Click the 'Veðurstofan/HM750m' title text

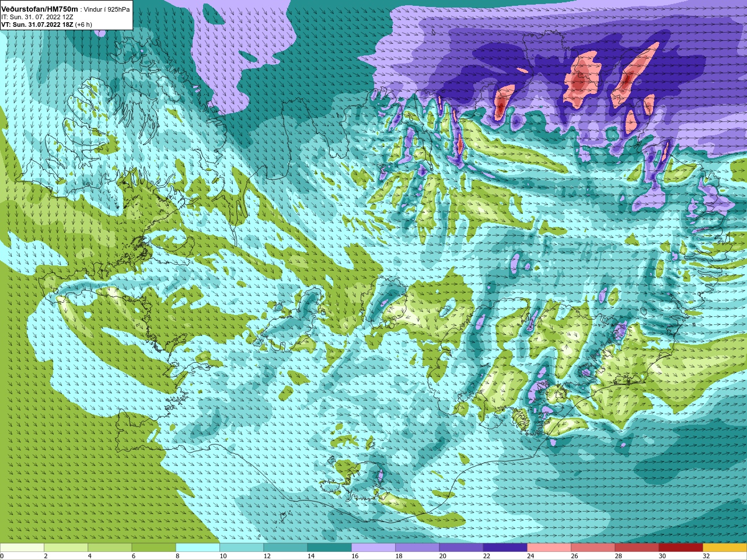point(40,9)
